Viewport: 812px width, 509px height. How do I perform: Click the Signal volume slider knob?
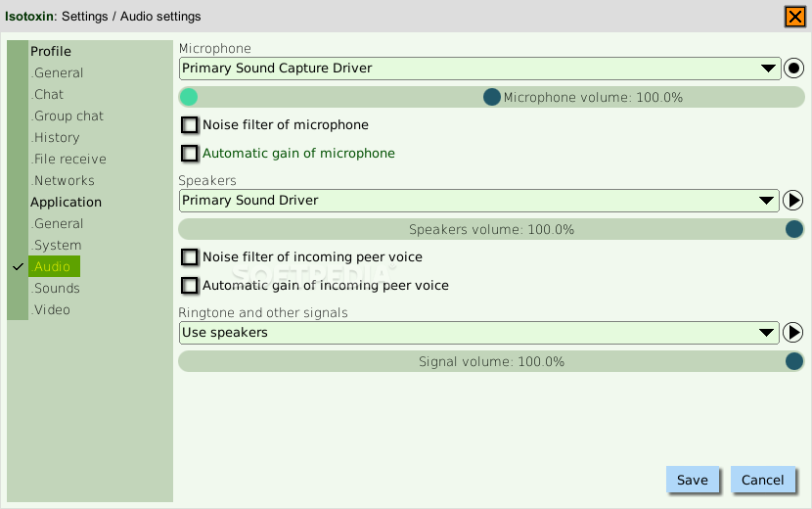tap(793, 361)
